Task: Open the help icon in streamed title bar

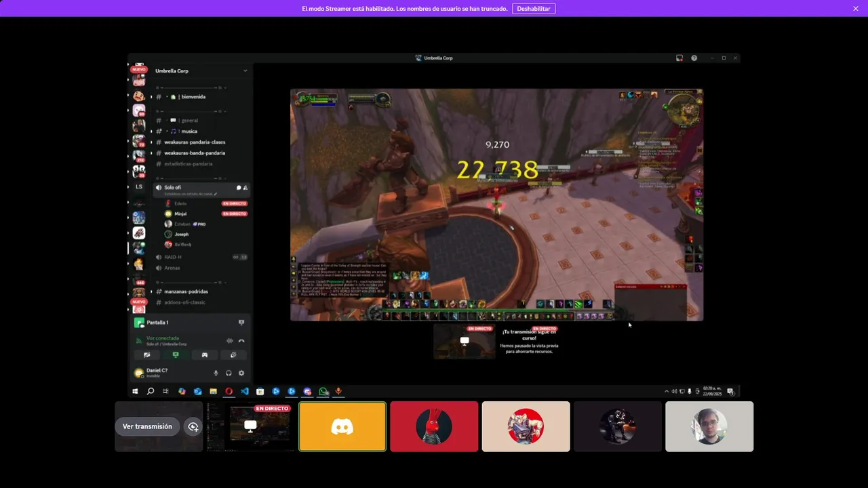Action: [x=694, y=58]
